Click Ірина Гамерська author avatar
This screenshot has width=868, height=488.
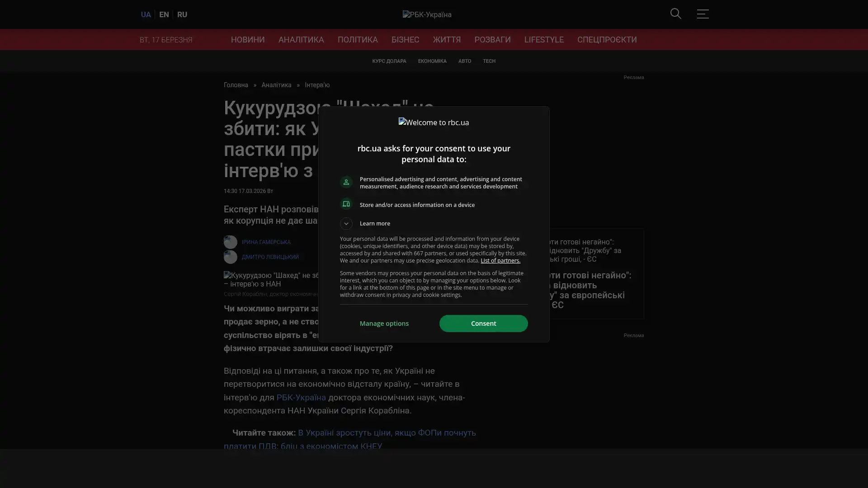pyautogui.click(x=231, y=242)
